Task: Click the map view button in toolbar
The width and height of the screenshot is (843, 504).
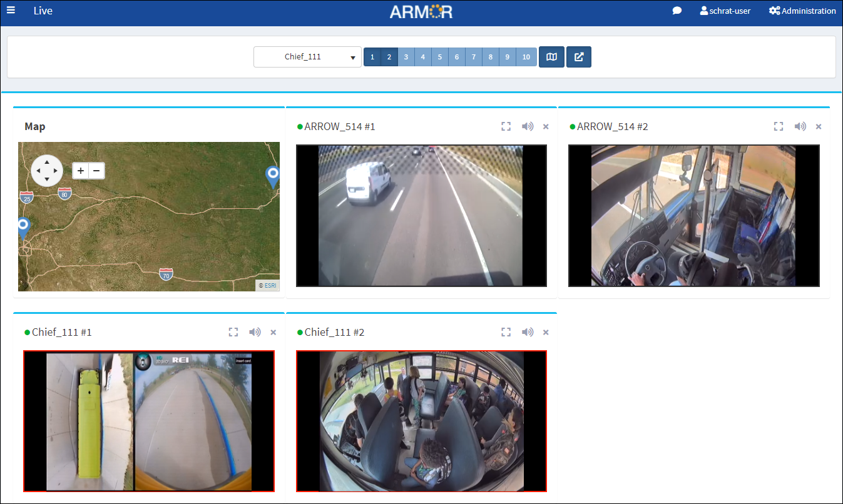Action: (551, 57)
